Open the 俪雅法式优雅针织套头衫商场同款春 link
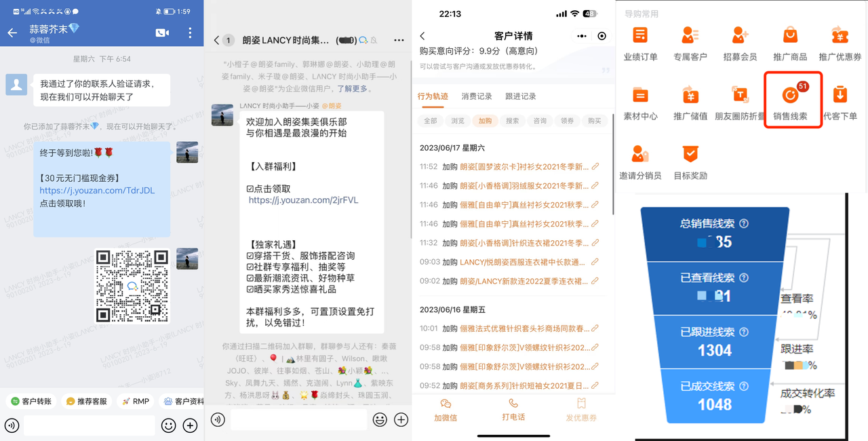Image resolution: width=868 pixels, height=441 pixels. 530,328
